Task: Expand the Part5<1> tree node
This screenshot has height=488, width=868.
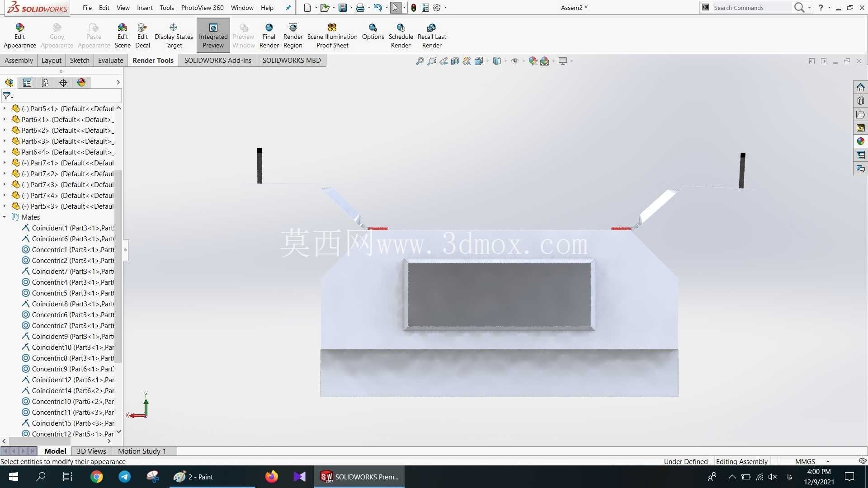Action: pyautogui.click(x=5, y=108)
